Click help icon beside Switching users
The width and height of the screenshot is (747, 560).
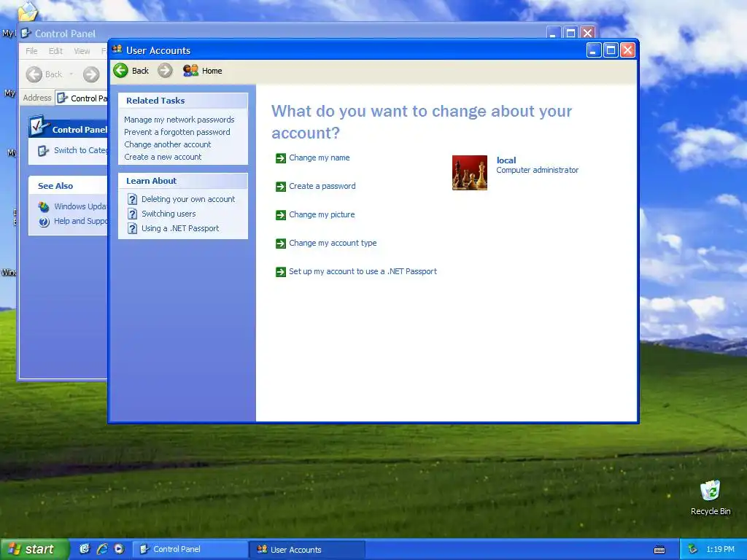pyautogui.click(x=133, y=214)
